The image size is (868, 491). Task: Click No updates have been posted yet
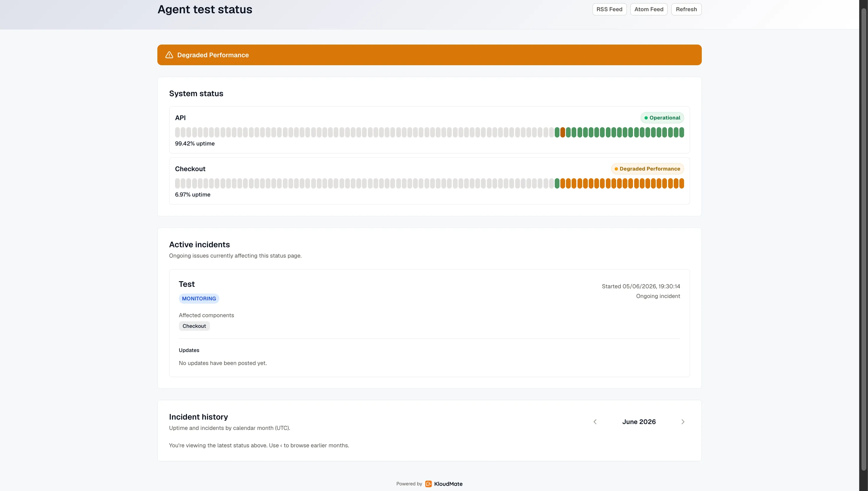pos(223,363)
